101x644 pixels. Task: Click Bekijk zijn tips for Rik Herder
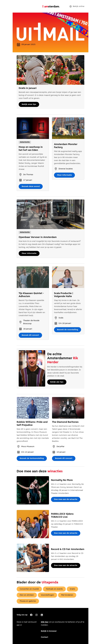click(57, 382)
